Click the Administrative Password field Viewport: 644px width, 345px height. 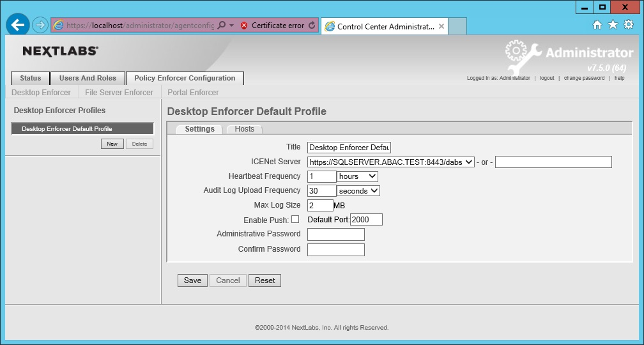[336, 234]
